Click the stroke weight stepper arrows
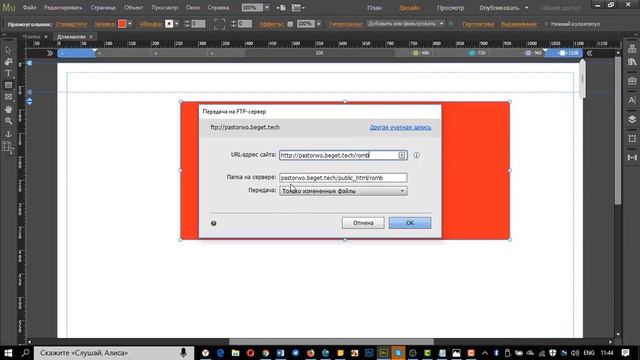 click(187, 24)
